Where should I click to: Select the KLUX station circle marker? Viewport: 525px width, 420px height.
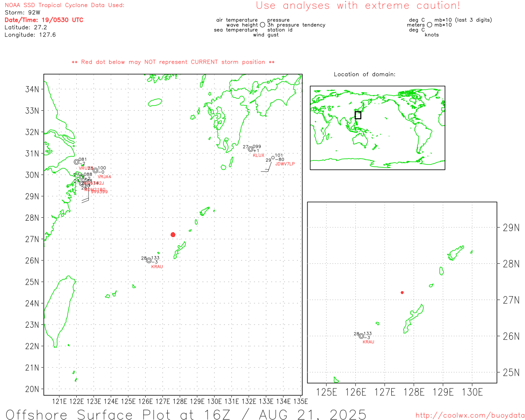click(x=251, y=149)
